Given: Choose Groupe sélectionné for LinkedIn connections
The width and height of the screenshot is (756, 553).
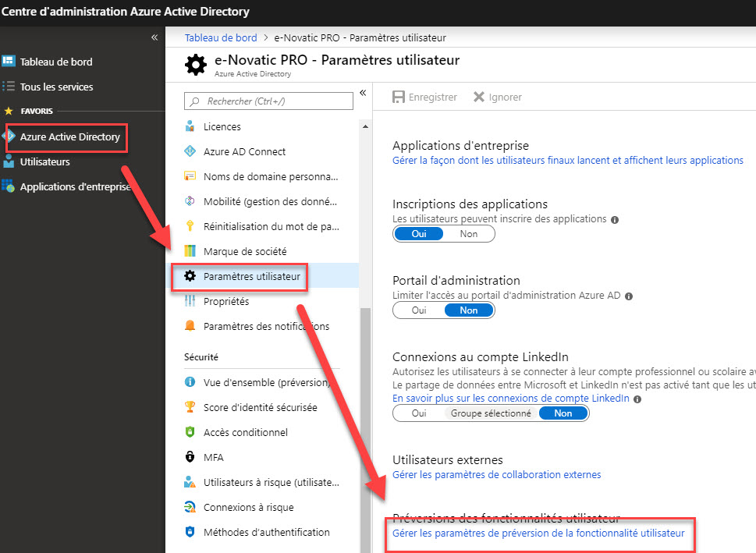Looking at the screenshot, I should (491, 413).
